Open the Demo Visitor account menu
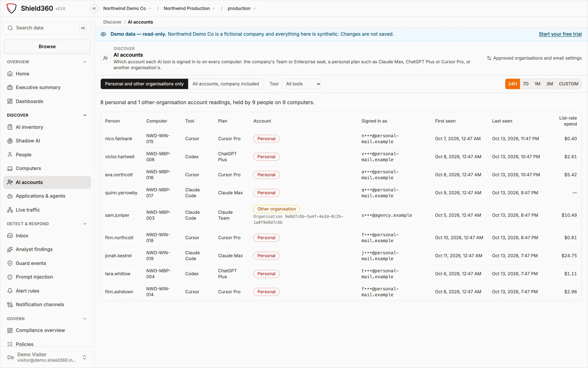Image resolution: width=588 pixels, height=368 pixels. pyautogui.click(x=47, y=357)
